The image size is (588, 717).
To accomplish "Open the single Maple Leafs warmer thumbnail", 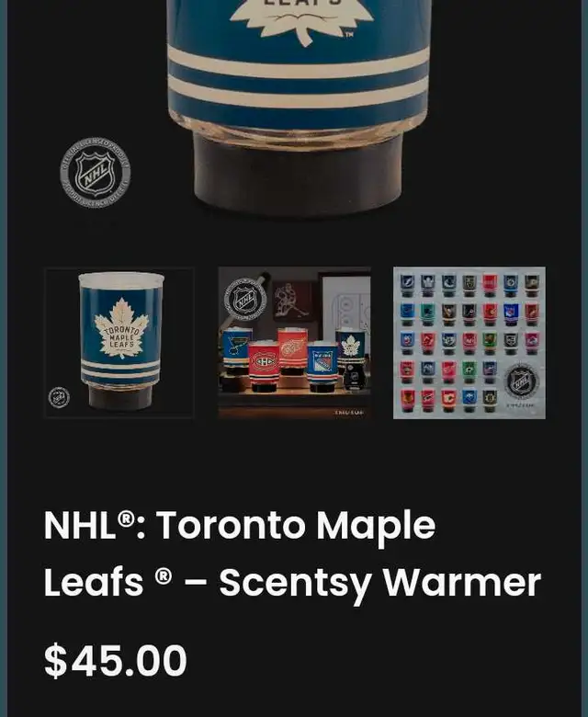I will (119, 343).
